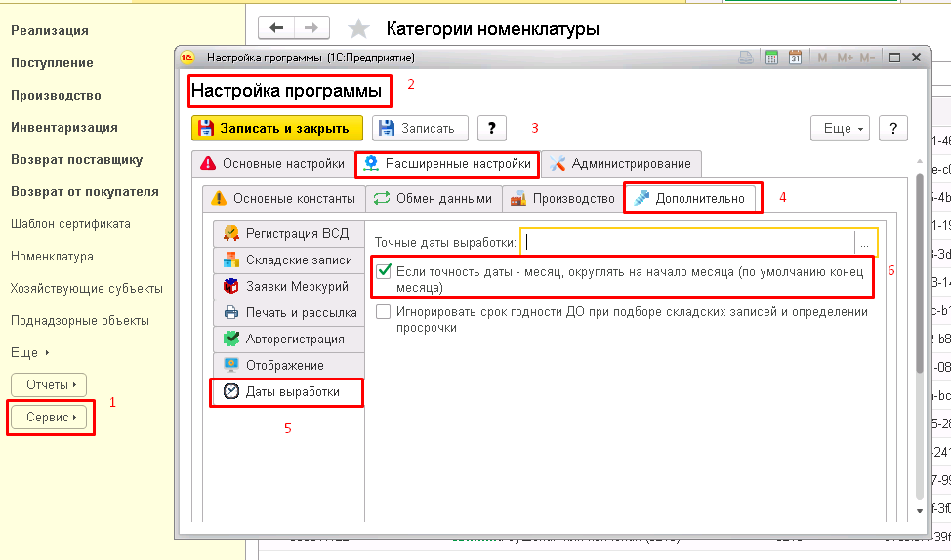Image resolution: width=951 pixels, height=560 pixels.
Task: Click the M+ memory button
Action: (845, 58)
